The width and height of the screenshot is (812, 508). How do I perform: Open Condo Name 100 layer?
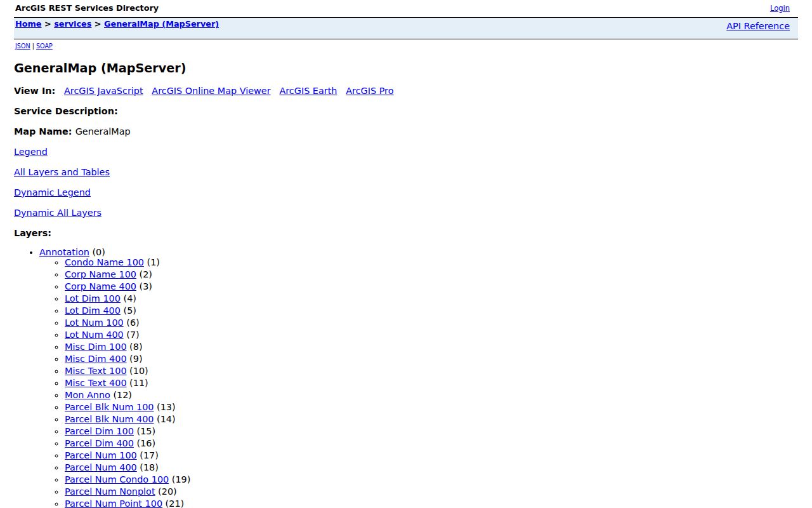[x=104, y=262]
